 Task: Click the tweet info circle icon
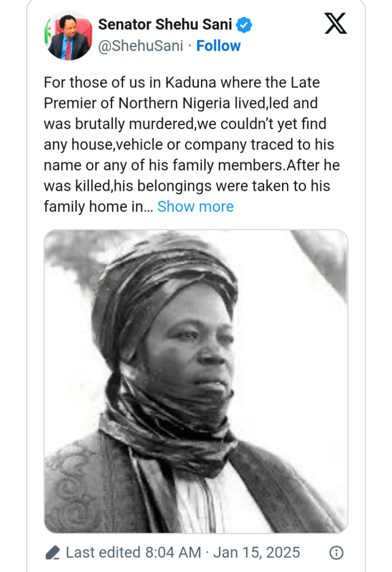pyautogui.click(x=336, y=553)
